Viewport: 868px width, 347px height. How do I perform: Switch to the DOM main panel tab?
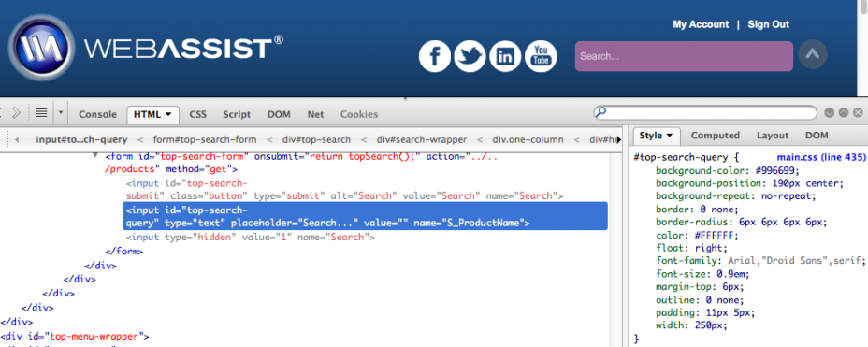(279, 114)
